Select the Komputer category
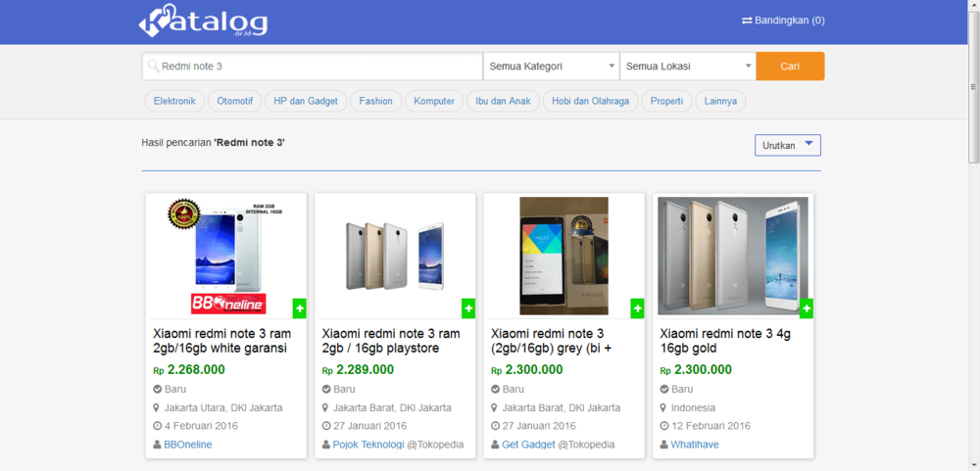 (434, 101)
